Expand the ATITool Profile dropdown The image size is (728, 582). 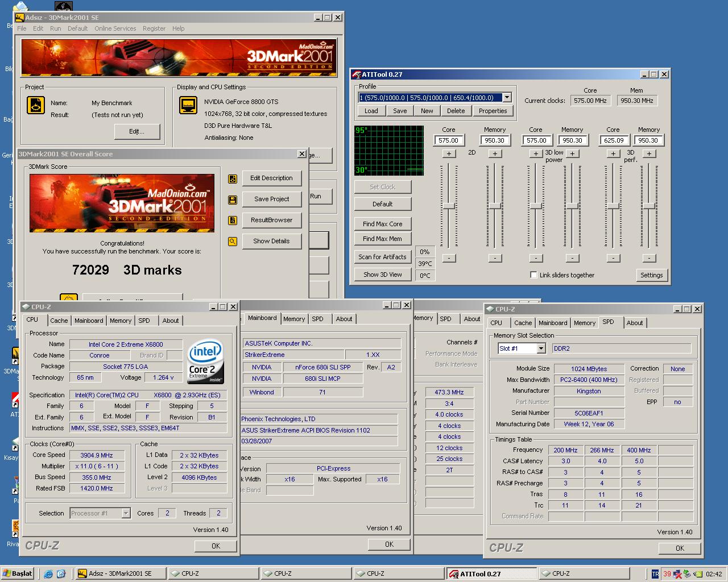click(507, 98)
